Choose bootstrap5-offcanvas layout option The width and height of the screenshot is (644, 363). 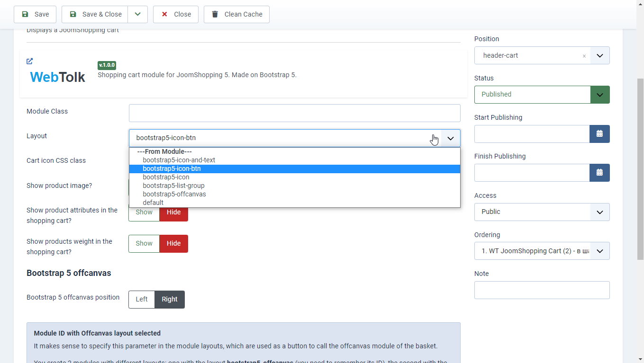(174, 194)
